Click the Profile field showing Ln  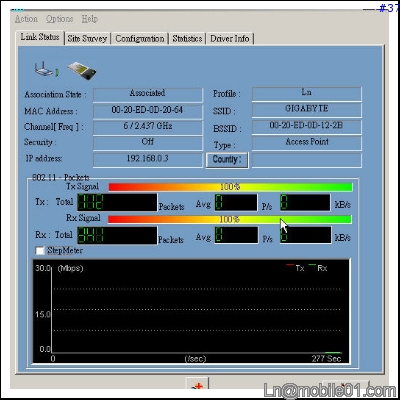307,94
